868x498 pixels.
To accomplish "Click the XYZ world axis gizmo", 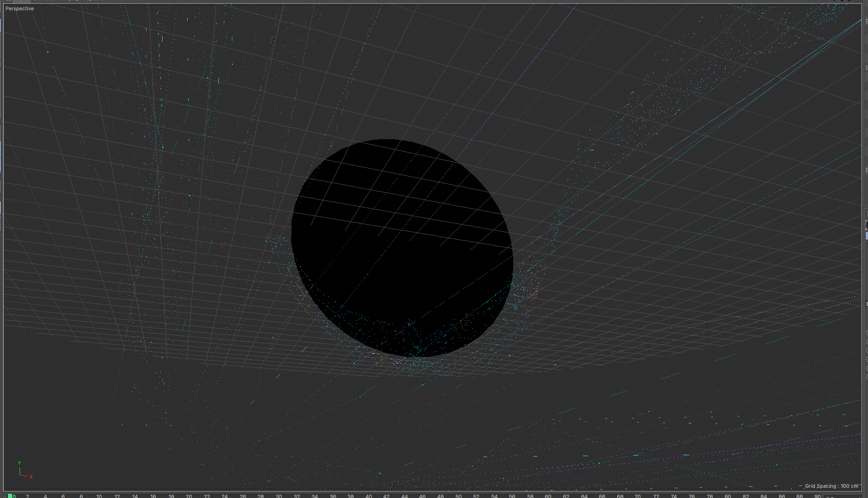I will (22, 472).
